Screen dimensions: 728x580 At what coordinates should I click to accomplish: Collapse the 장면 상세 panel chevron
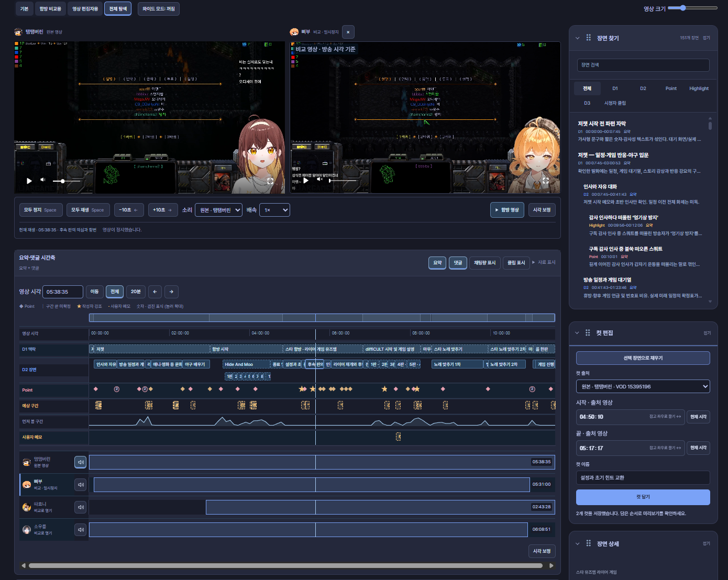[578, 543]
